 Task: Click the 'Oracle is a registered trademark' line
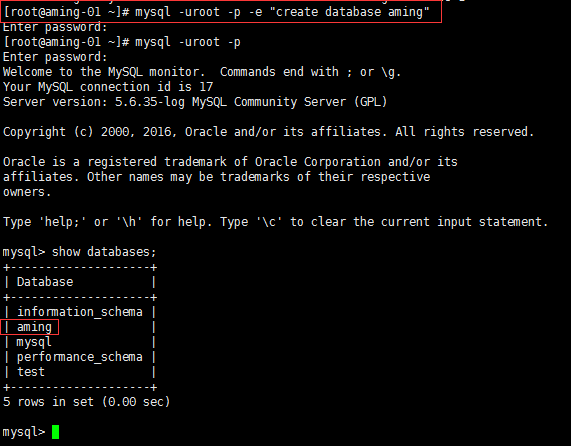(x=230, y=162)
